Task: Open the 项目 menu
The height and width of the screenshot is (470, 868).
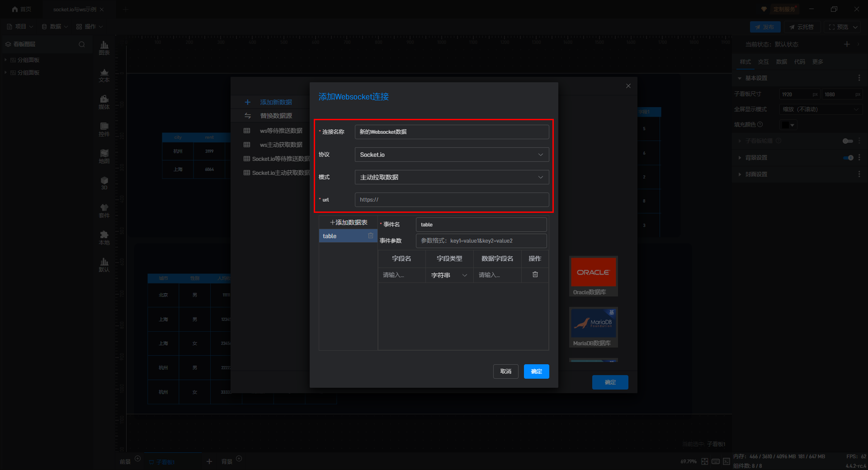Action: (20, 27)
